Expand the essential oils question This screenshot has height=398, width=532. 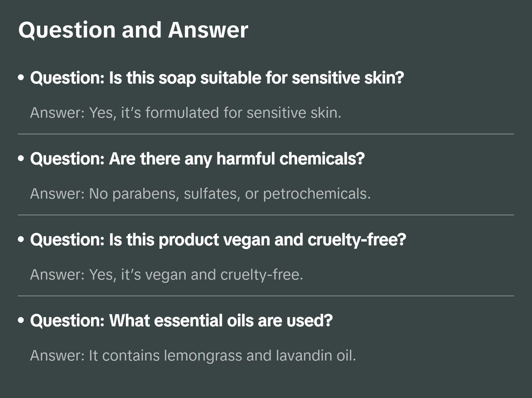(x=181, y=321)
